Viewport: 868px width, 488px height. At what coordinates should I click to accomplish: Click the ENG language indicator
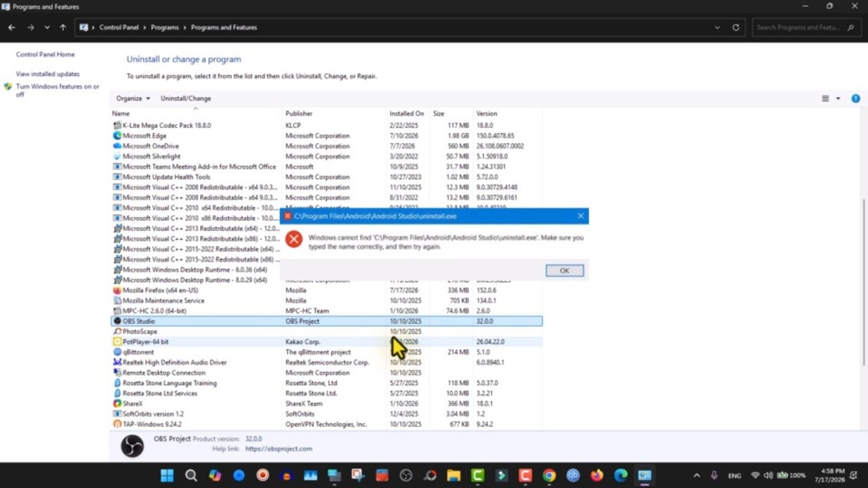coord(734,476)
